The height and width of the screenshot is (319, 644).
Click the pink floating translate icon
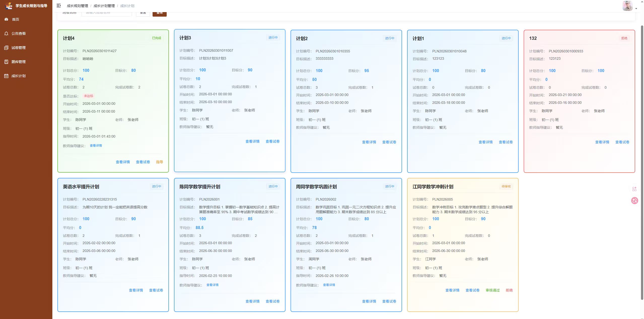(x=634, y=201)
